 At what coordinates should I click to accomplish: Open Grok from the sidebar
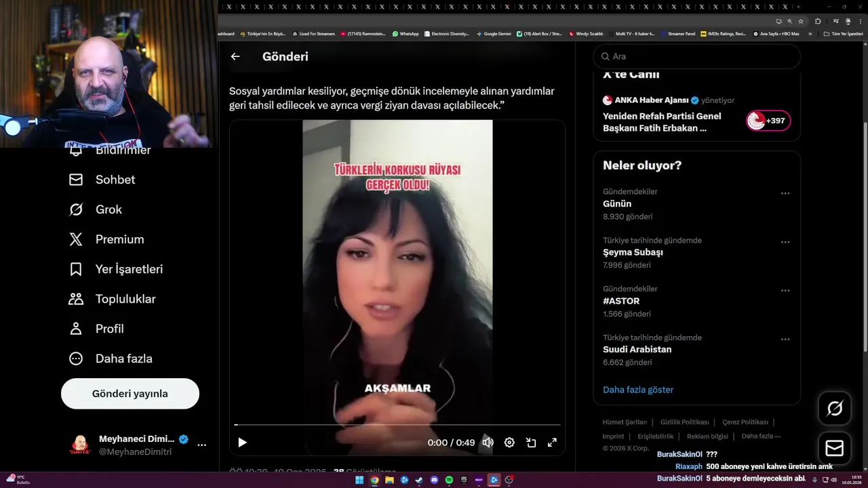click(x=95, y=209)
